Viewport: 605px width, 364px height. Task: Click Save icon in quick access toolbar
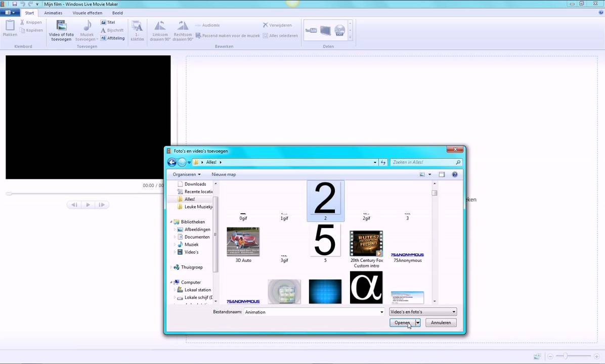click(x=15, y=4)
